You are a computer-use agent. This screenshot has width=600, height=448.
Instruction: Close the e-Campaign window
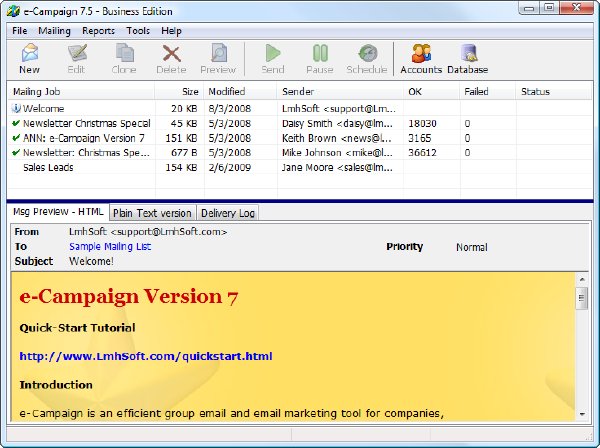coord(576,8)
